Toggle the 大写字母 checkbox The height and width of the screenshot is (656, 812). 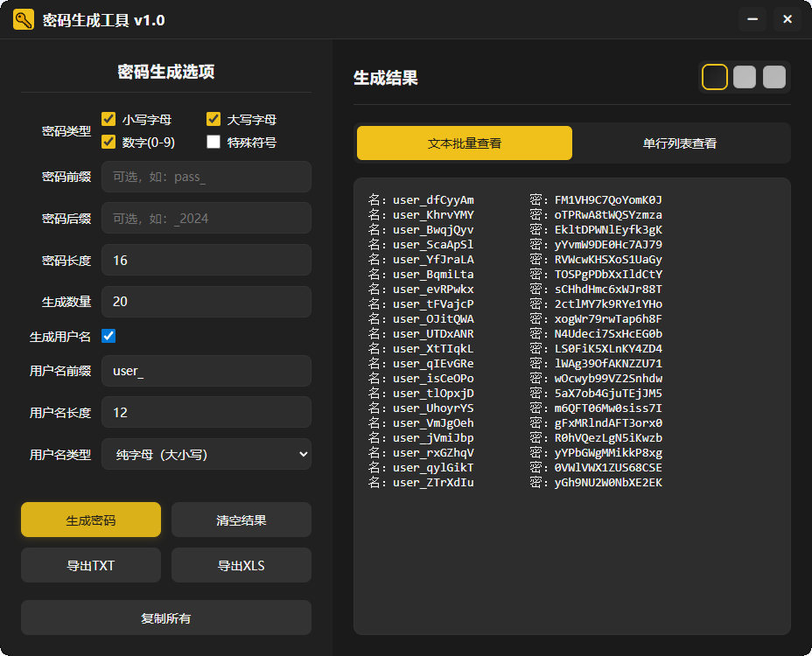[x=213, y=119]
